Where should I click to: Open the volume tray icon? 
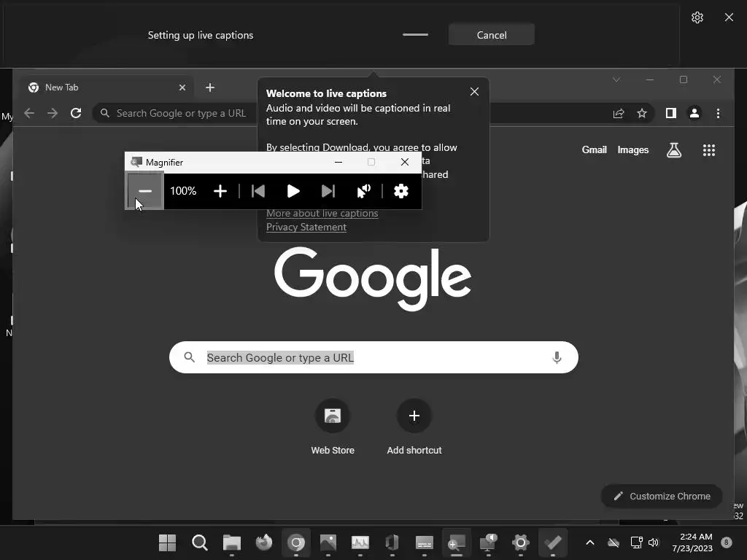coord(653,542)
